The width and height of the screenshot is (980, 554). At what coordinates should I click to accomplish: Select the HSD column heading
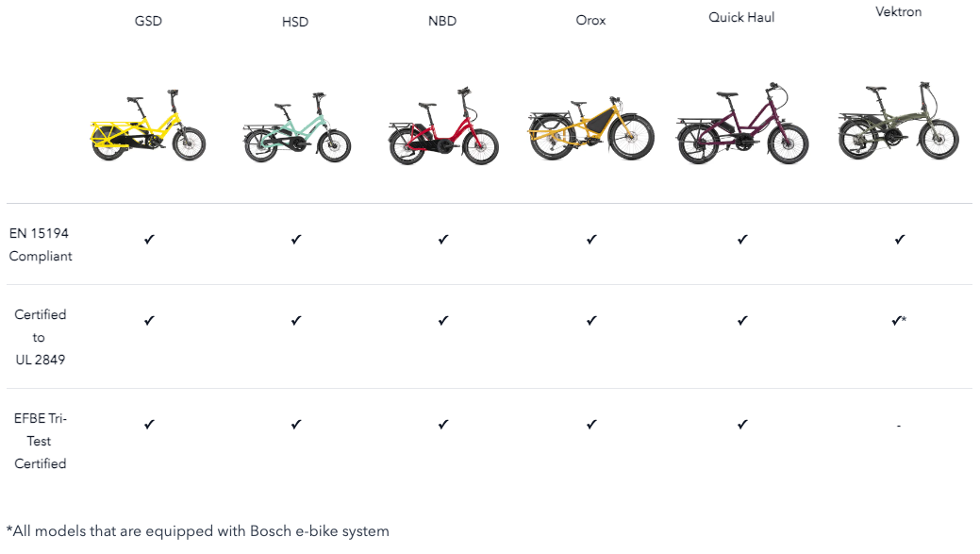(x=295, y=22)
